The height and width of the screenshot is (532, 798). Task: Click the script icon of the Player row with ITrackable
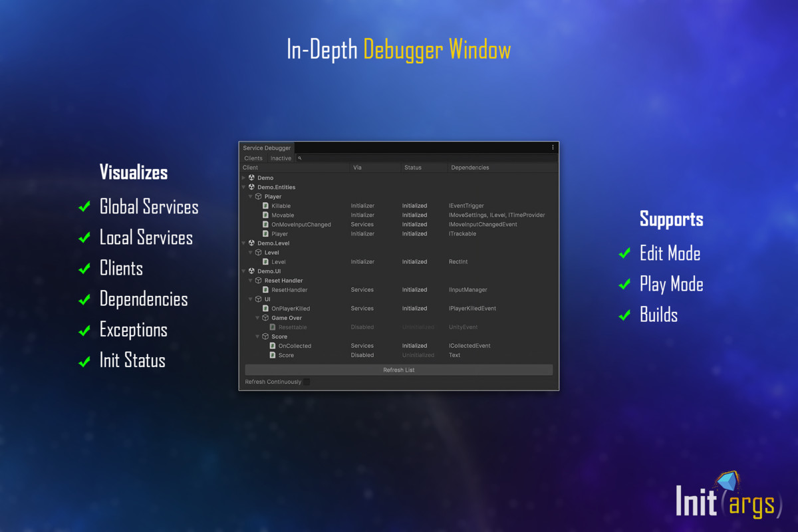point(266,233)
